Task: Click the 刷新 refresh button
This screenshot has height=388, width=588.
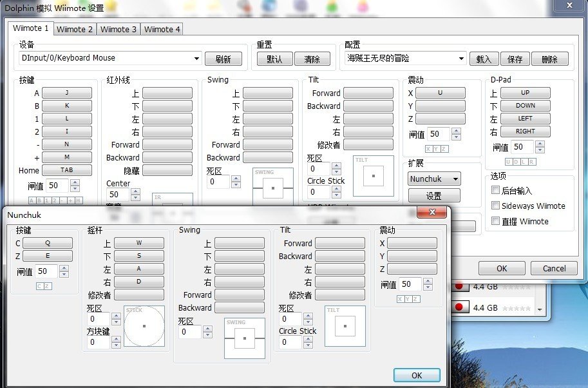Action: pos(223,58)
